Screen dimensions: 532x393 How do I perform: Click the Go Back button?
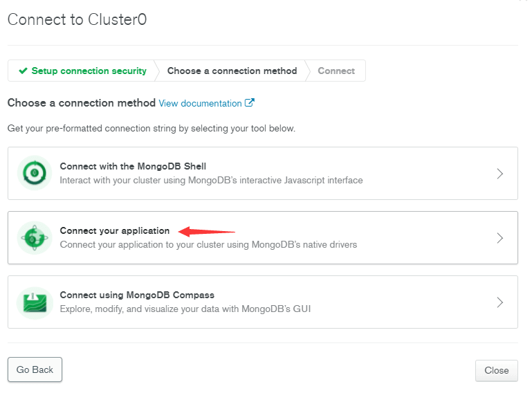(x=35, y=369)
